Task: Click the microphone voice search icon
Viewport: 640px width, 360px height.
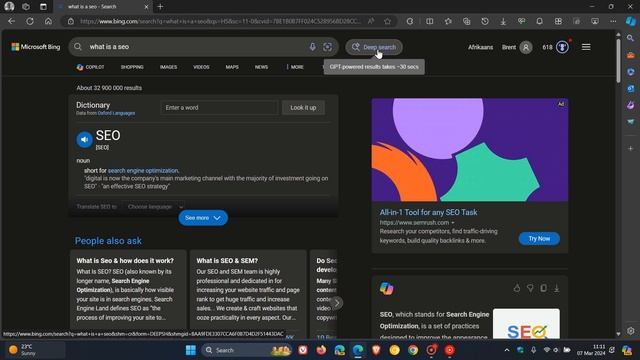Action: 312,47
